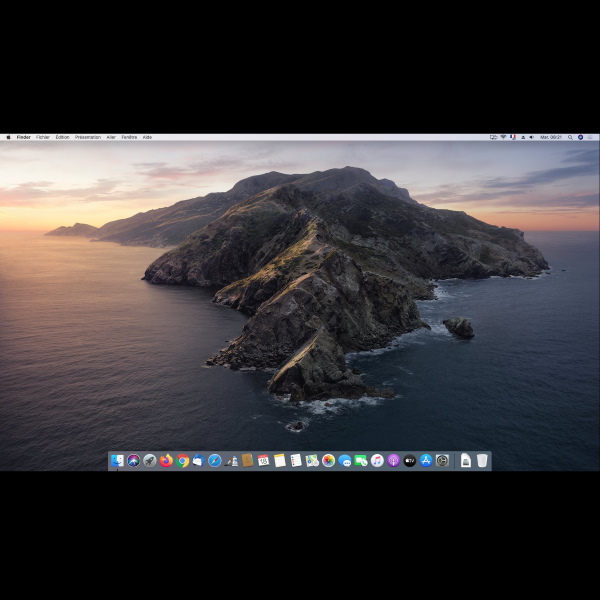
Task: Open the paintbrush app in the Dock
Action: (231, 460)
